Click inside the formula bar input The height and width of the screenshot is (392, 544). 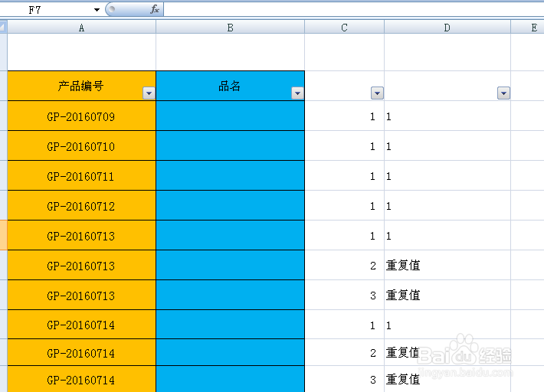(353, 9)
